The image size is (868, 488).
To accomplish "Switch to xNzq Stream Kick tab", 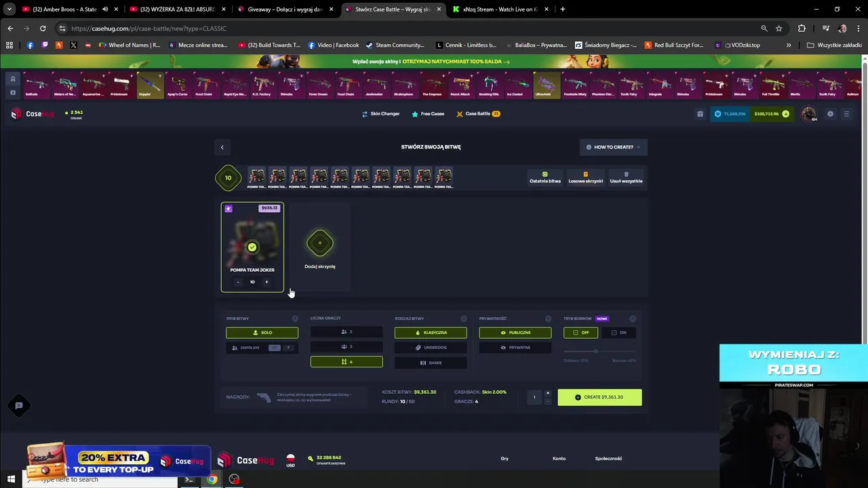I will [500, 9].
